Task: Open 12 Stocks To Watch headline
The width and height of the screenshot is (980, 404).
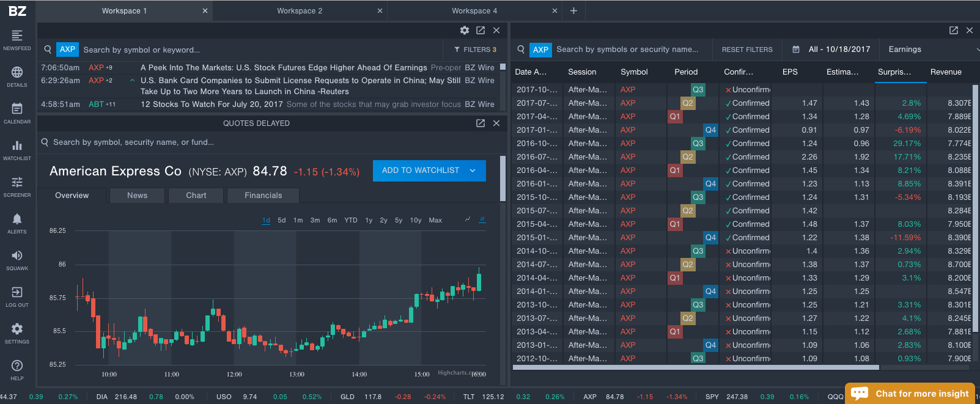Action: [x=212, y=105]
